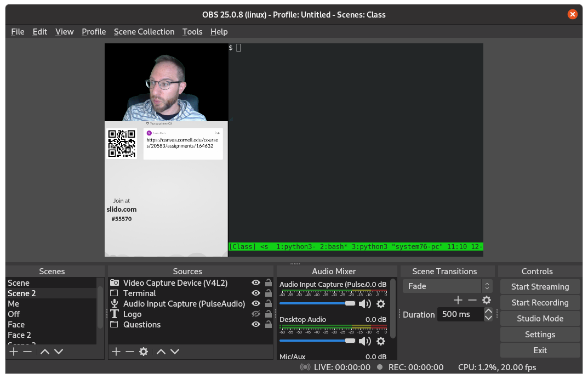Image resolution: width=588 pixels, height=379 pixels.
Task: Lock the Video Capture Device source
Action: 269,282
